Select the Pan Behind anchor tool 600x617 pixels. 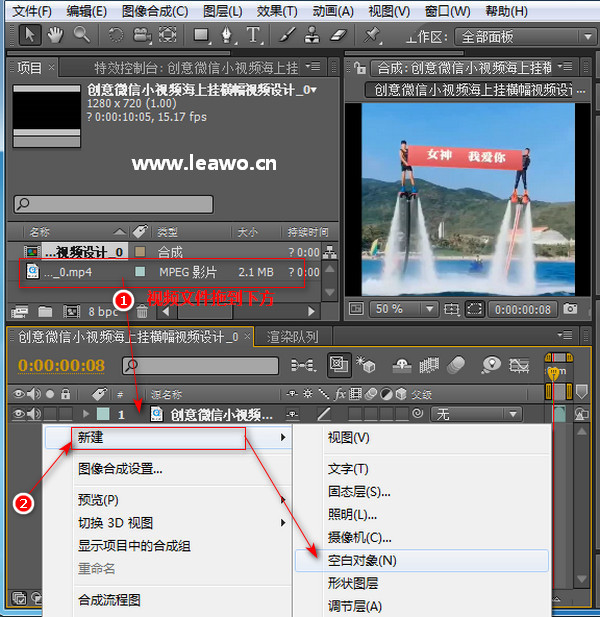click(168, 35)
